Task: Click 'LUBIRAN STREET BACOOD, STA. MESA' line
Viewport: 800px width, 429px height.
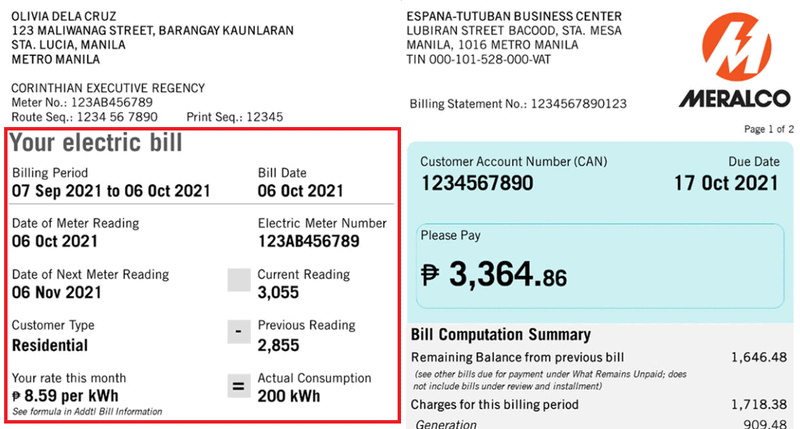Action: (514, 31)
